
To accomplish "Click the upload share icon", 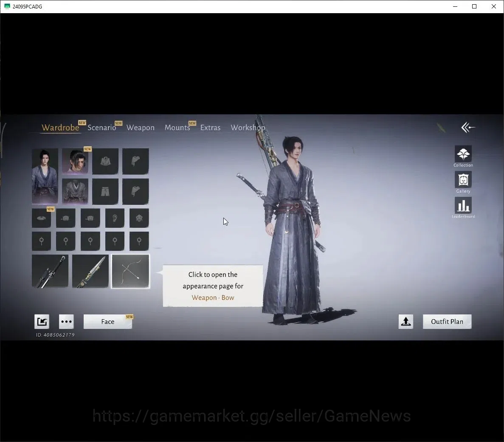I will 405,321.
